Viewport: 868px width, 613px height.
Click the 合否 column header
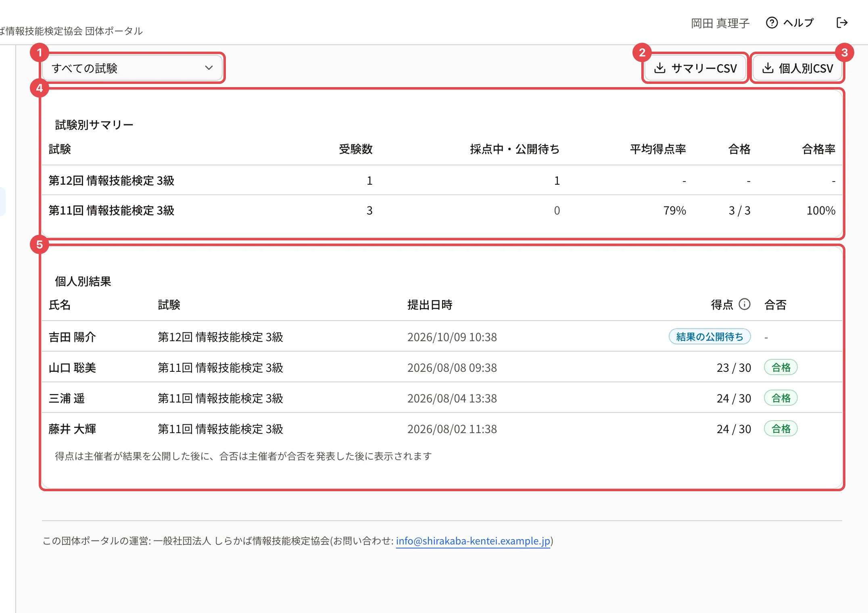click(x=775, y=305)
